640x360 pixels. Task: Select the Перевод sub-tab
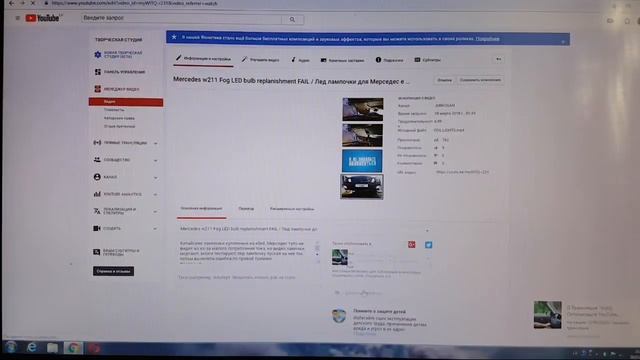click(246, 209)
